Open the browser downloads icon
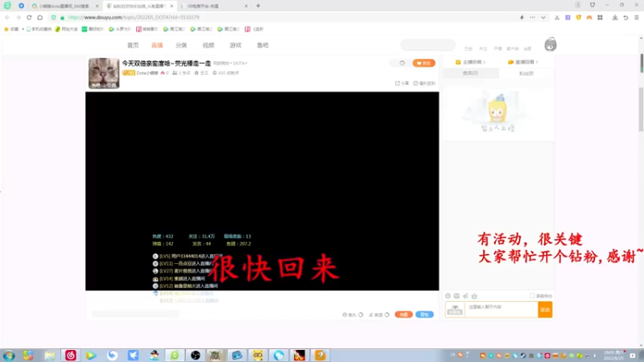The height and width of the screenshot is (362, 644). (615, 18)
